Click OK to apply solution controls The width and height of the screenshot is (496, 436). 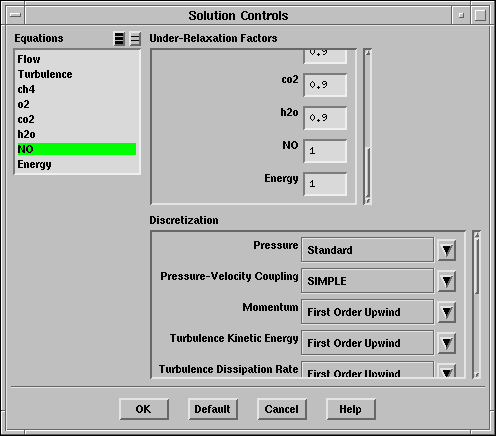click(144, 409)
